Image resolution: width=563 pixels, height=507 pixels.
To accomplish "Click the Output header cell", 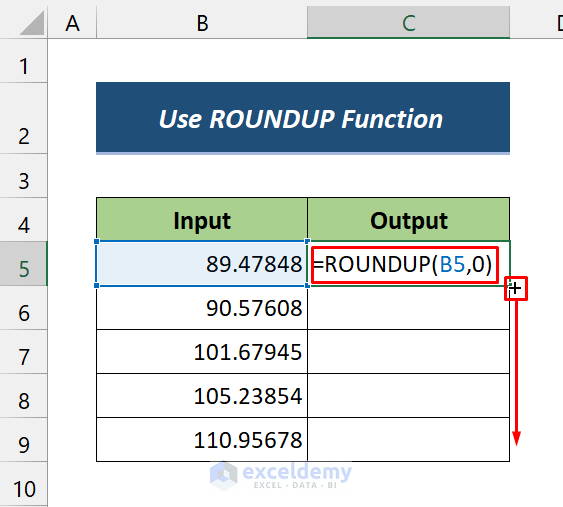I will point(409,219).
